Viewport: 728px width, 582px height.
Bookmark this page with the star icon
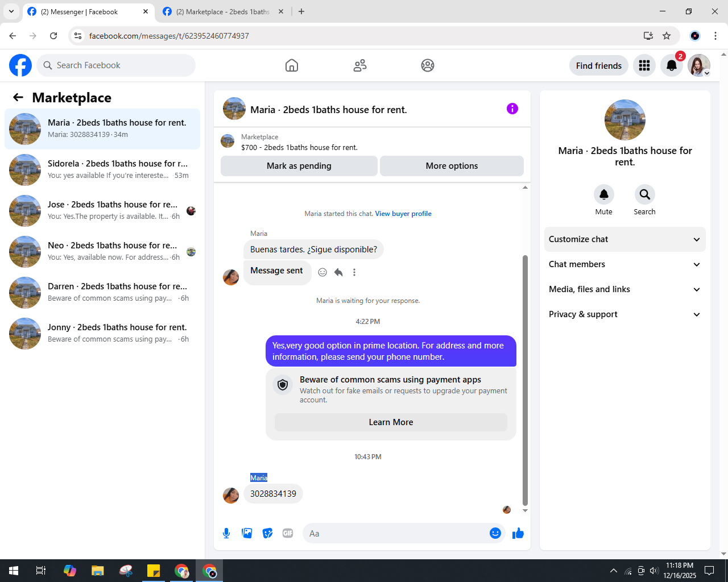[667, 36]
